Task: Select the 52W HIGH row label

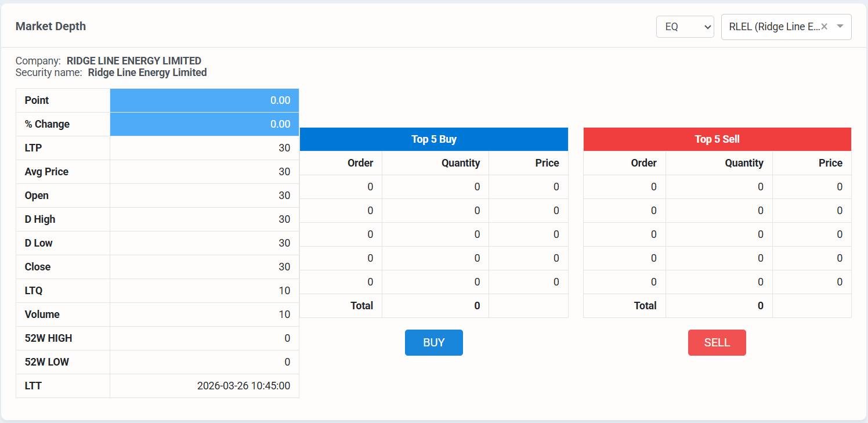Action: [x=49, y=338]
